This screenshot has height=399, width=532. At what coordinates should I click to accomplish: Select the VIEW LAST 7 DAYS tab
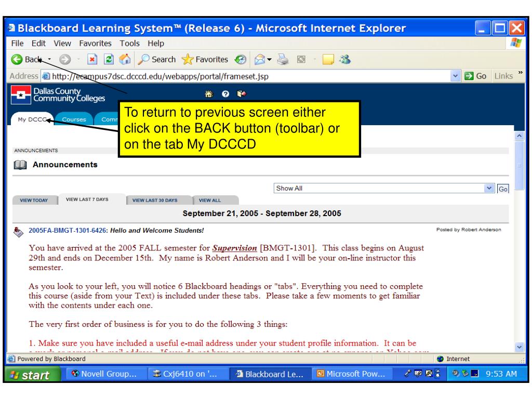(87, 199)
